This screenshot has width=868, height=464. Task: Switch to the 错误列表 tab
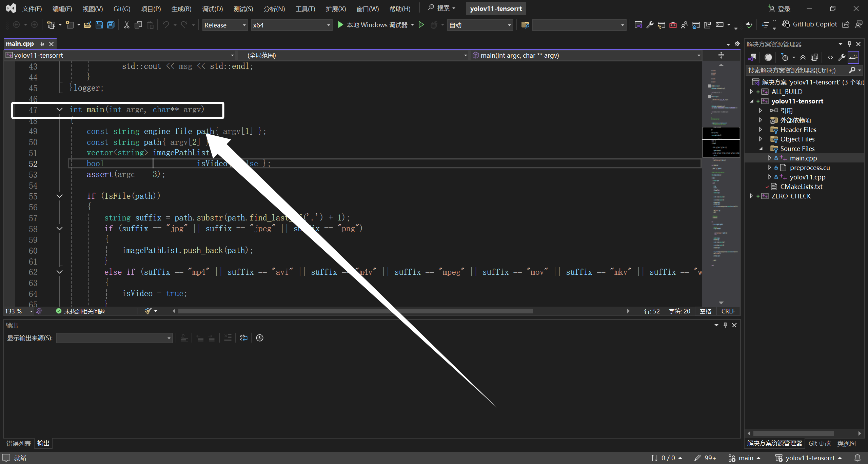19,443
